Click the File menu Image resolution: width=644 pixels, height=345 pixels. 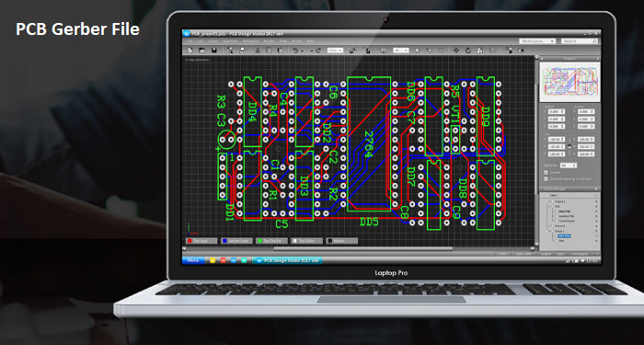click(x=190, y=41)
